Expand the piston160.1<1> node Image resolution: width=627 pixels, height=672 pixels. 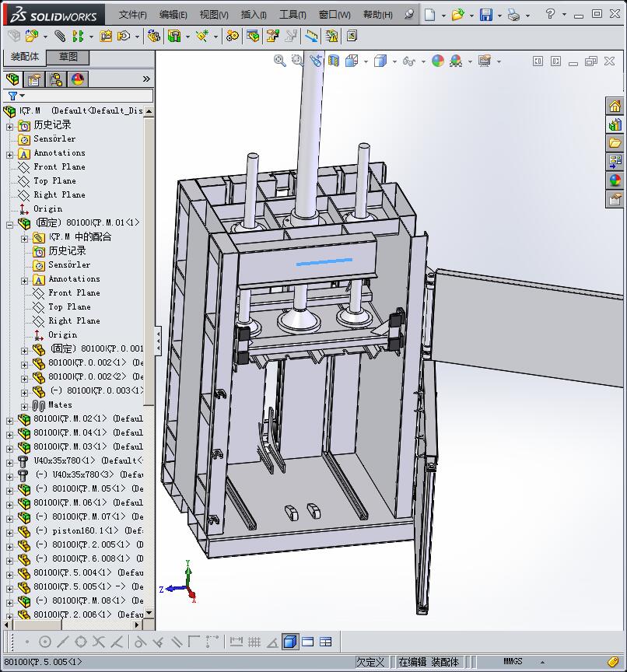tap(10, 532)
